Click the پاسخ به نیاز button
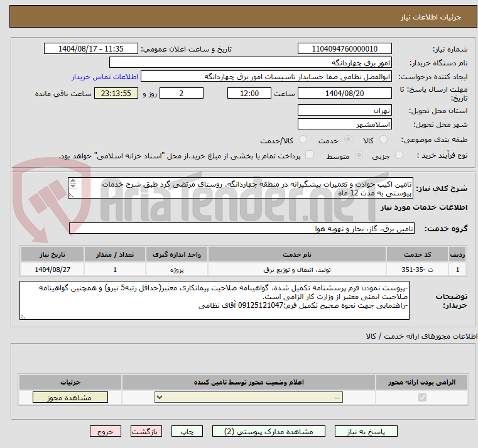478x448 pixels. 366,432
